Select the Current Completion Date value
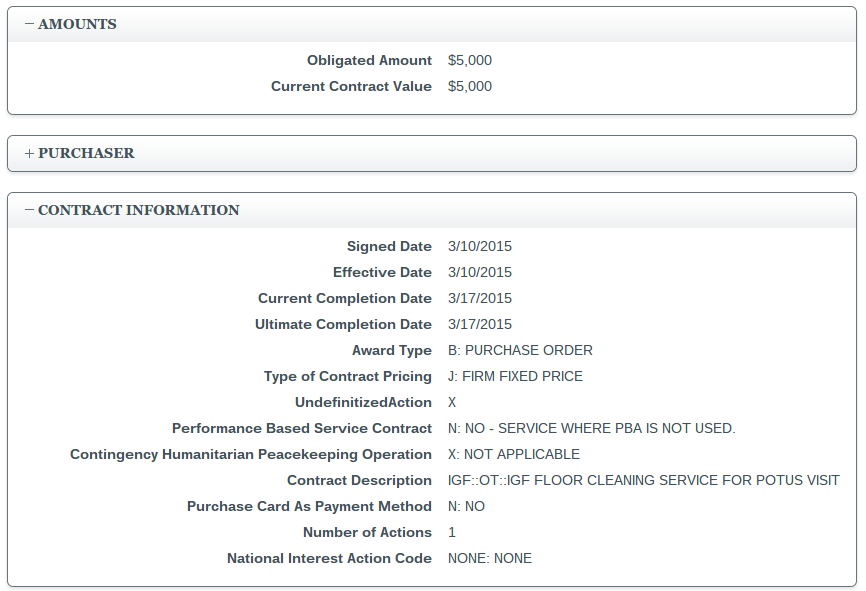The height and width of the screenshot is (591, 866). tap(480, 298)
